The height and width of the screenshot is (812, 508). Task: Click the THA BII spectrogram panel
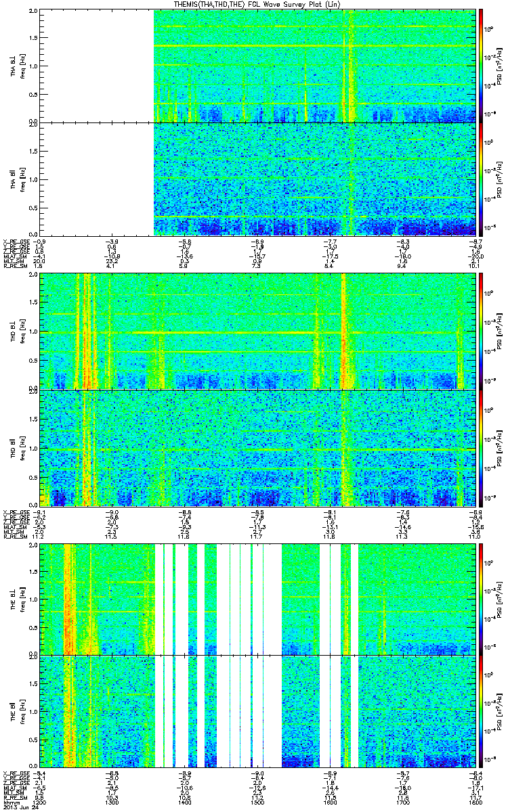click(257, 179)
